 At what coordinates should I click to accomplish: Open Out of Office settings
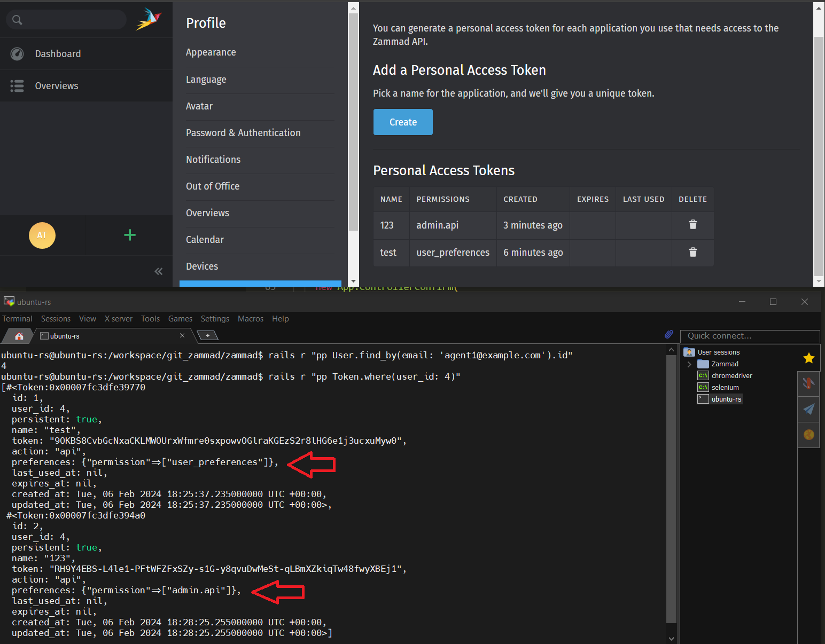[213, 186]
